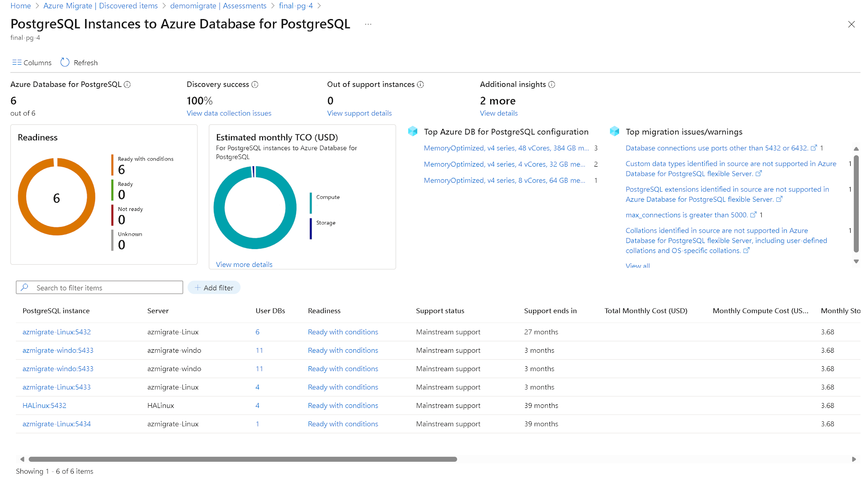Open View data collection issues link
The height and width of the screenshot is (486, 868).
(229, 113)
